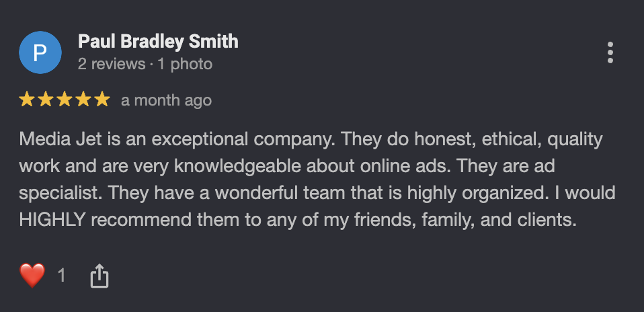644x312 pixels.
Task: Click the 'a month ago' timestamp
Action: (166, 100)
